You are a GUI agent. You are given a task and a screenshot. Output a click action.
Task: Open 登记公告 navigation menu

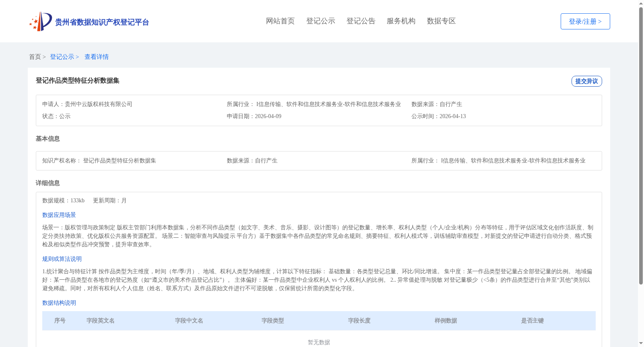pos(361,21)
